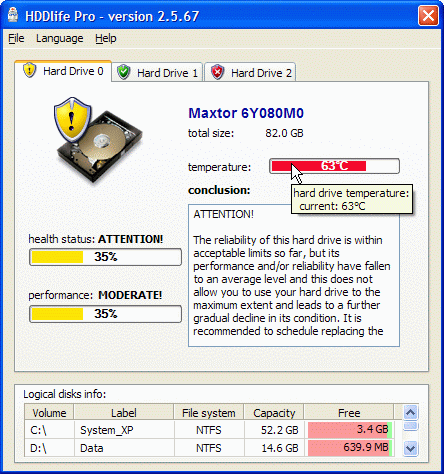
Task: Click the yellow warning shield on Hard Drive 0 tab
Action: point(30,70)
